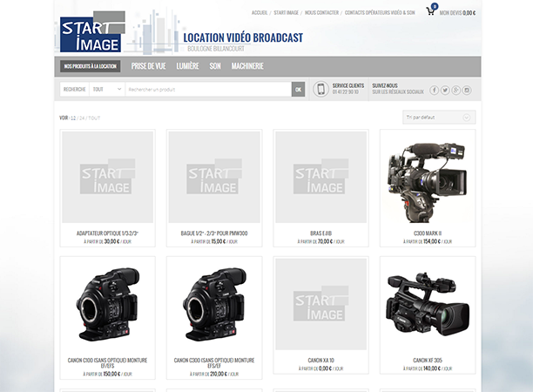Open Bague 1/2-2/3 pour PMW300 thumbnail
The width and height of the screenshot is (533, 392).
[x=214, y=177]
